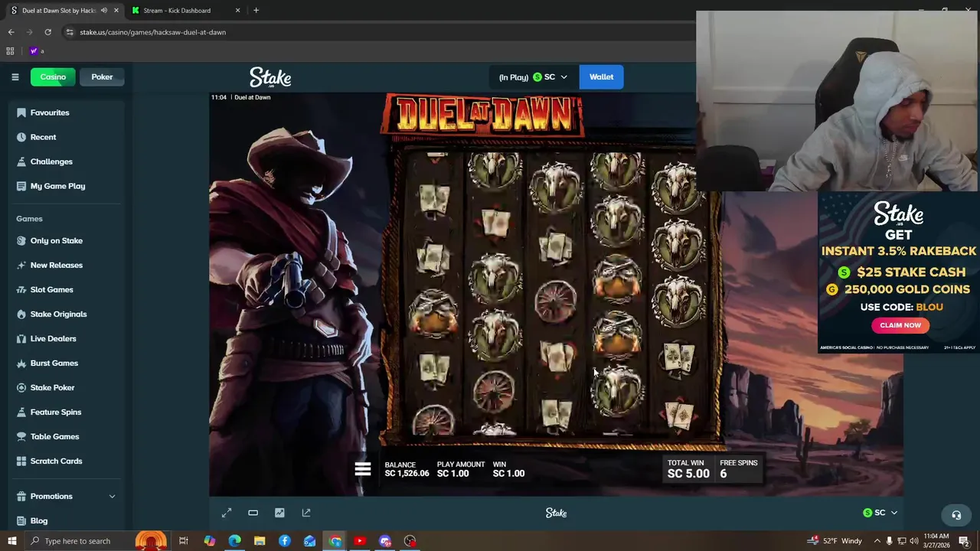Image resolution: width=980 pixels, height=551 pixels.
Task: Click the 52°F Windy weather widget
Action: point(835,541)
